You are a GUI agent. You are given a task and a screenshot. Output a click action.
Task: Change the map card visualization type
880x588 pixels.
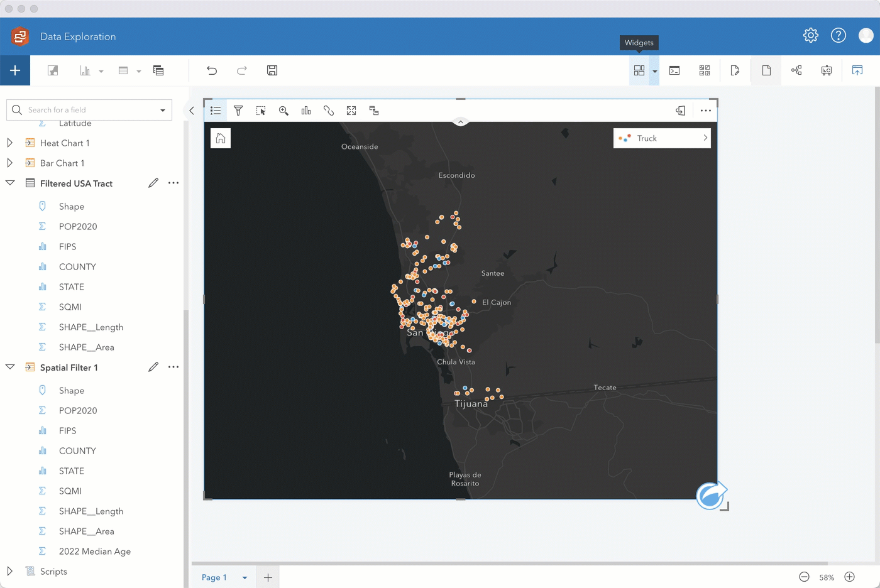[306, 111]
